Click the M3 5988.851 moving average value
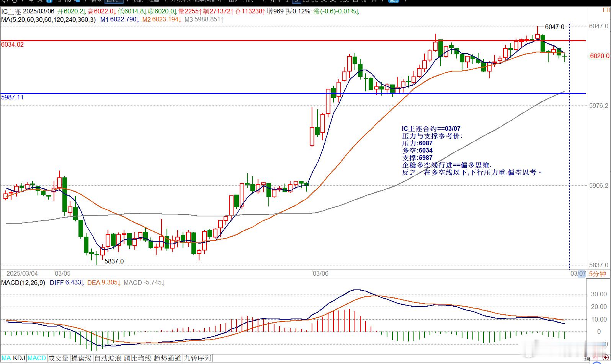The image size is (611, 364). pyautogui.click(x=204, y=19)
